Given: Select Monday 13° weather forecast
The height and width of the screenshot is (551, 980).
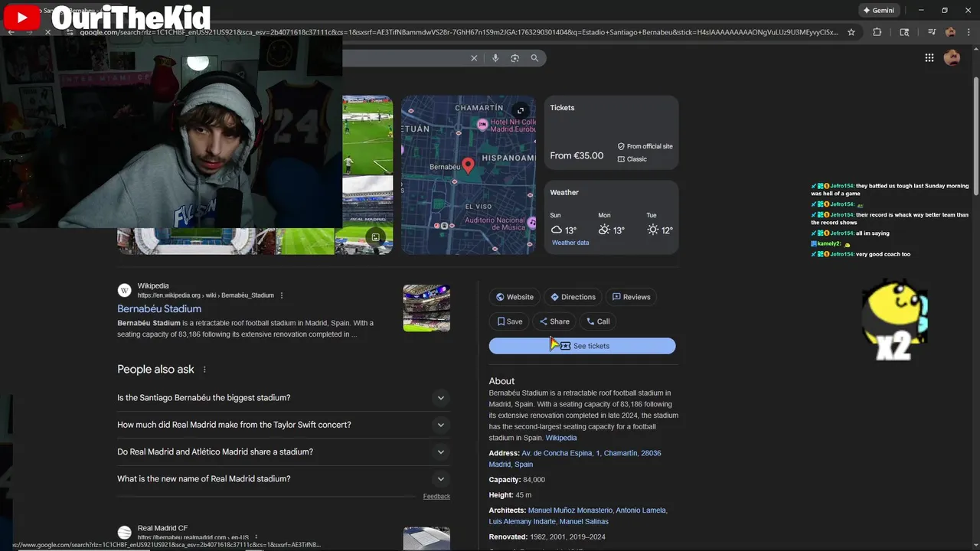Looking at the screenshot, I should coord(611,224).
